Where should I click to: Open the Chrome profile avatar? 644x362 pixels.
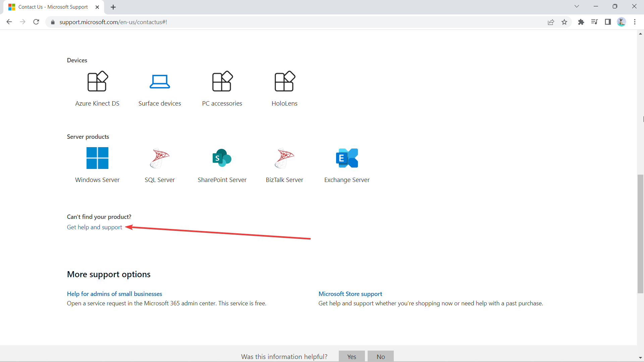(621, 22)
